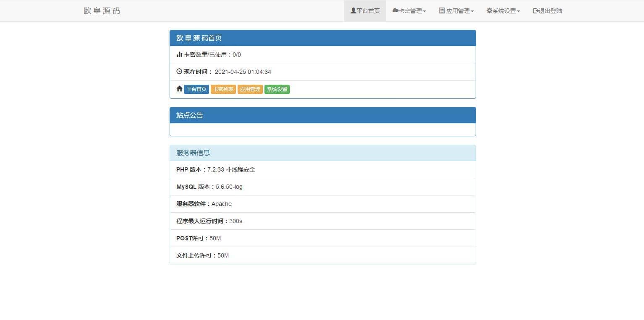This screenshot has width=644, height=320.
Task: Expand the 应用管理 dropdown caret
Action: 472,11
